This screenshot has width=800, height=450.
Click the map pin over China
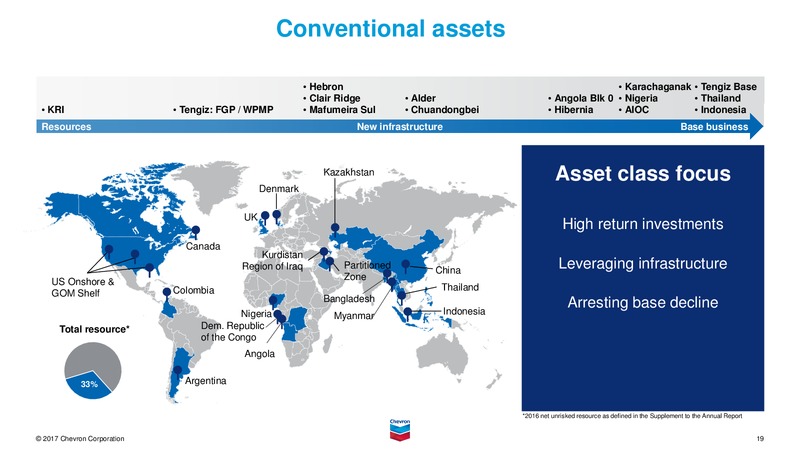point(406,266)
